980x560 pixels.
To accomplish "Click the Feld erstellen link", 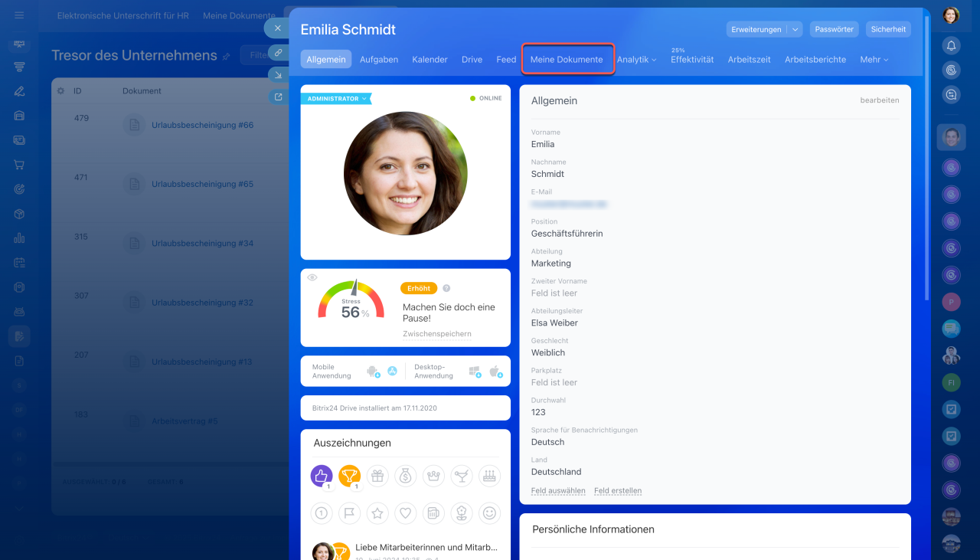I will click(x=618, y=491).
